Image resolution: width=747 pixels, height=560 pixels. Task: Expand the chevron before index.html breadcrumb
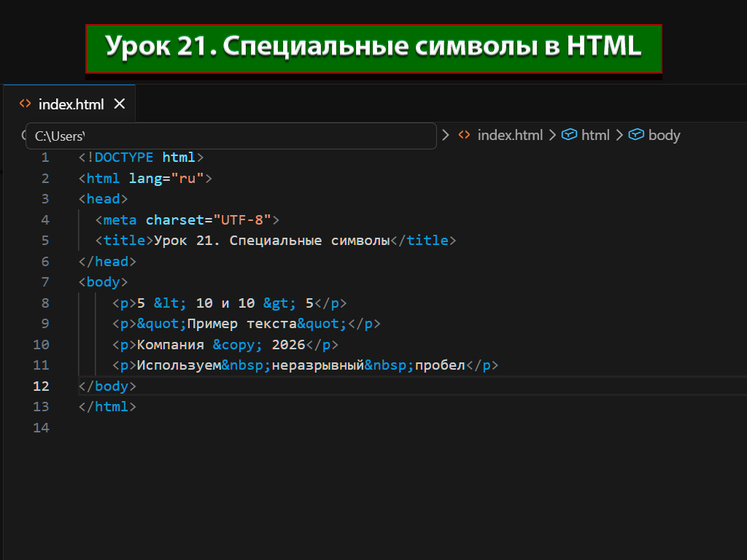point(446,135)
